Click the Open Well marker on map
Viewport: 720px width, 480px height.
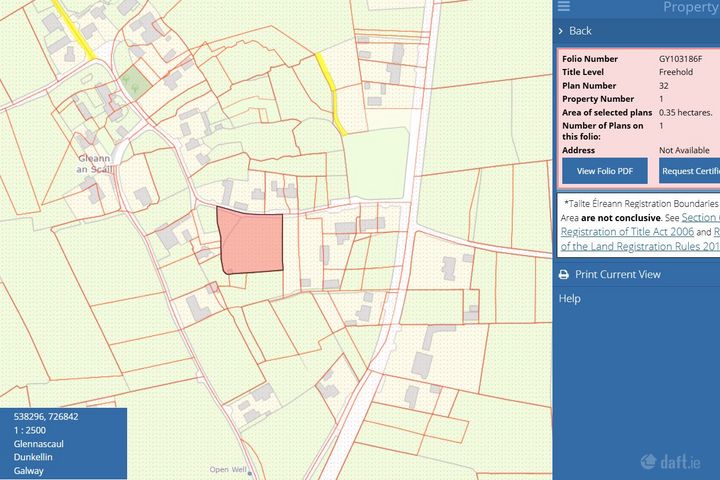pyautogui.click(x=250, y=473)
